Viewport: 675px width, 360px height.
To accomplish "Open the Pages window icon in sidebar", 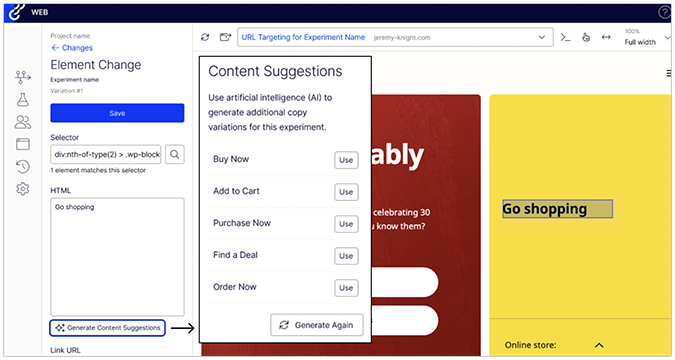I will [x=23, y=144].
